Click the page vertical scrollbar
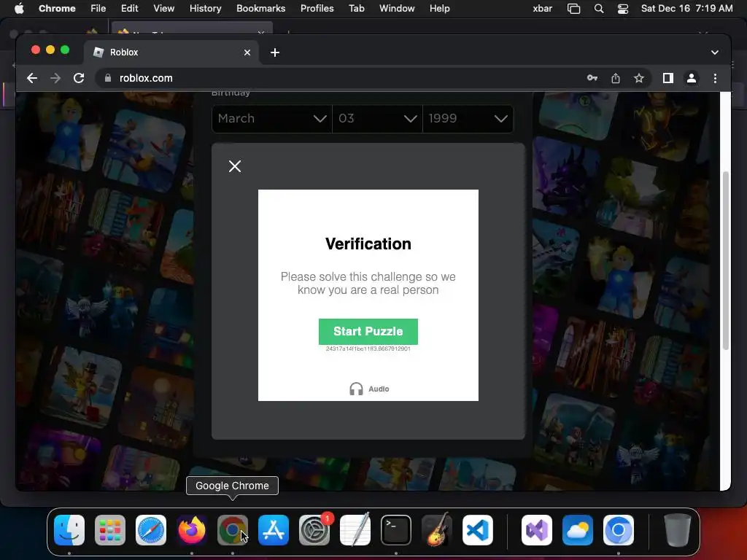Image resolution: width=747 pixels, height=560 pixels. tap(726, 261)
